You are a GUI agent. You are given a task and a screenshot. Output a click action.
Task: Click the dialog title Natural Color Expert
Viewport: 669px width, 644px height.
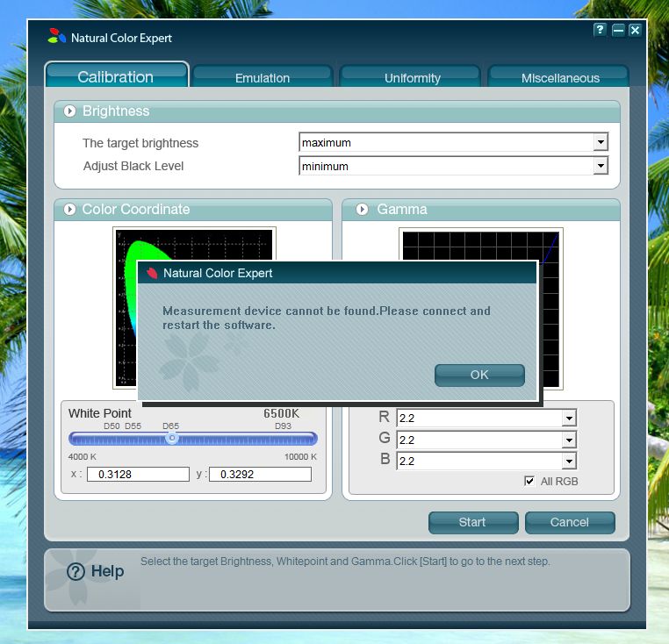pyautogui.click(x=218, y=273)
